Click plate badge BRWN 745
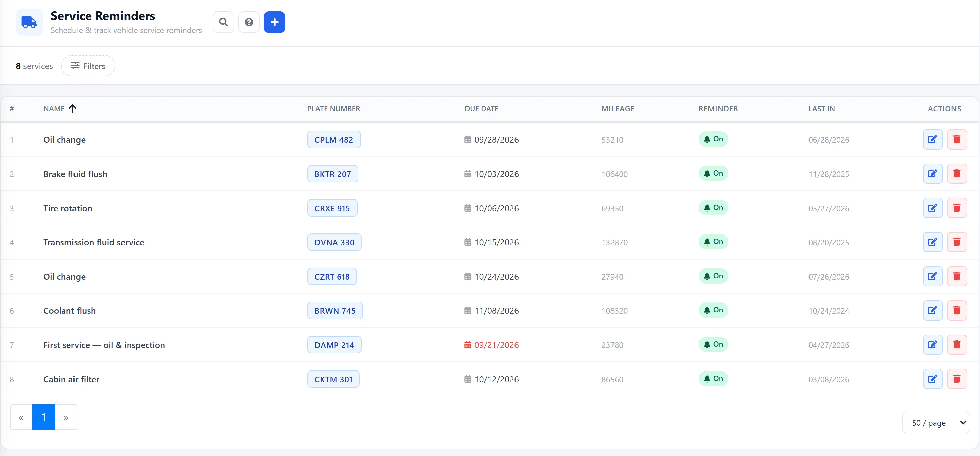 335,310
